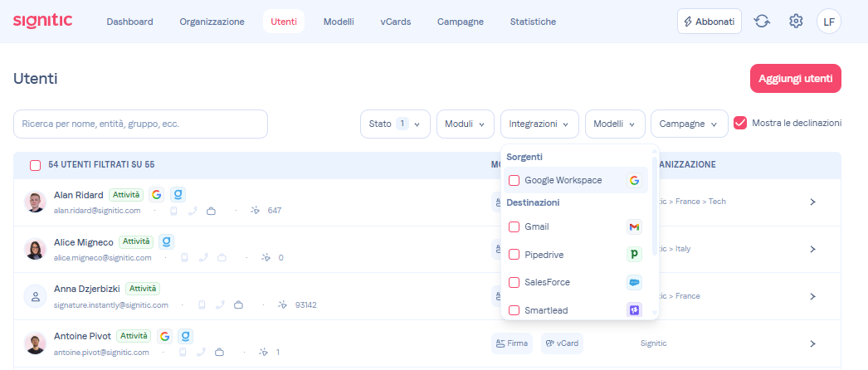Screen dimensions: 868x370
Task: Expand the Campagne filter dropdown
Action: 689,124
